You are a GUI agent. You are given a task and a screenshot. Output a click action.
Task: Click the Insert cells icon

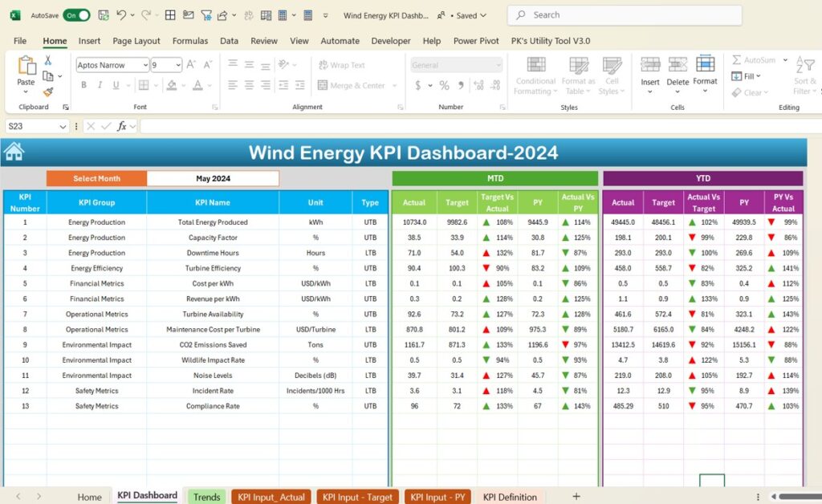[650, 64]
